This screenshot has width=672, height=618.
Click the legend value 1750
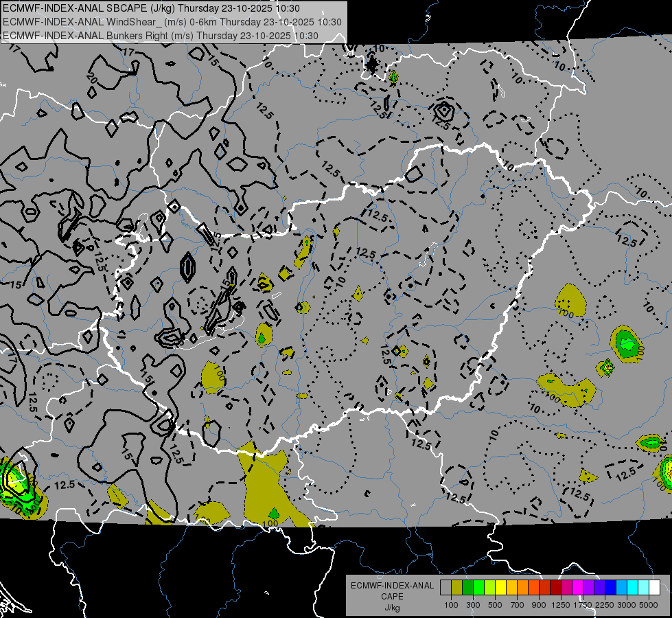pos(583,605)
